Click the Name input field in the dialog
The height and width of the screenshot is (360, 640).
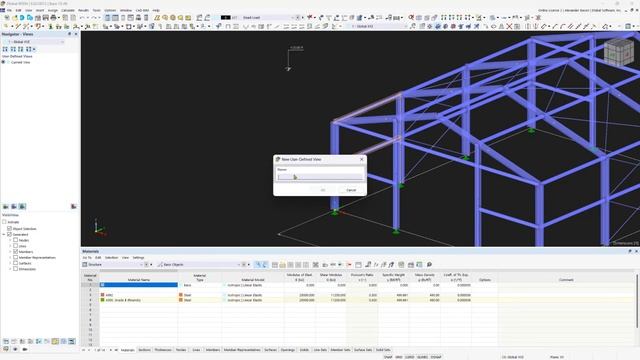click(320, 177)
